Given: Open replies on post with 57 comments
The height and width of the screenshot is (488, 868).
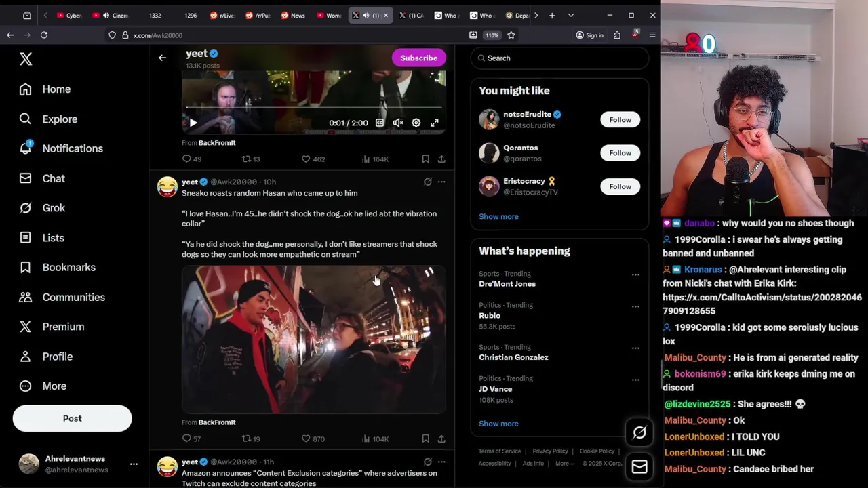Looking at the screenshot, I should [192, 439].
